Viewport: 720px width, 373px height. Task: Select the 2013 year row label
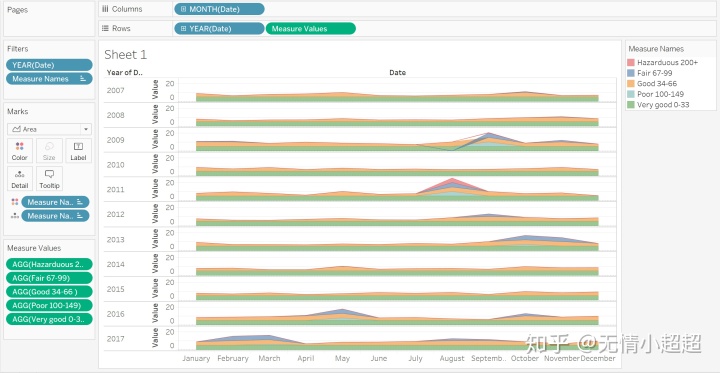[x=115, y=239]
